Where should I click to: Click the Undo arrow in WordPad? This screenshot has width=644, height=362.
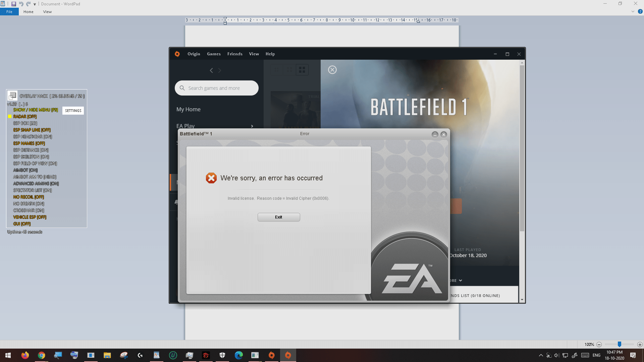[21, 4]
